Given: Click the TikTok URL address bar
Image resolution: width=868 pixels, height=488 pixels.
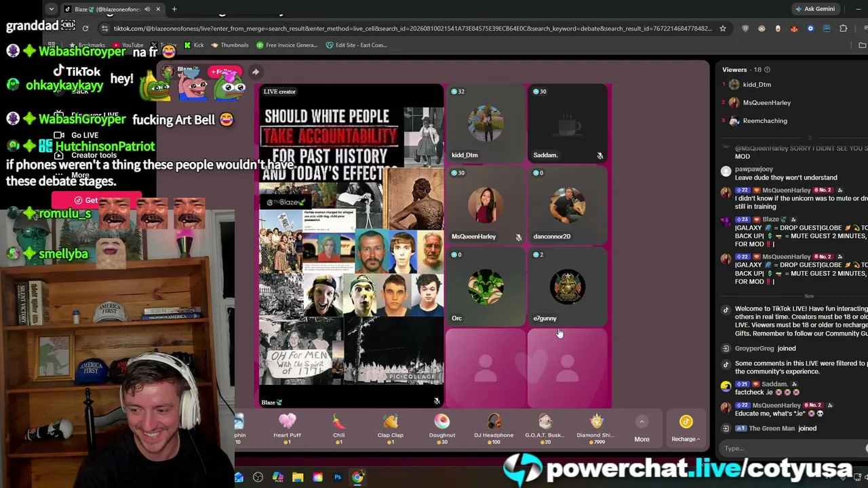Looking at the screenshot, I should 412,28.
